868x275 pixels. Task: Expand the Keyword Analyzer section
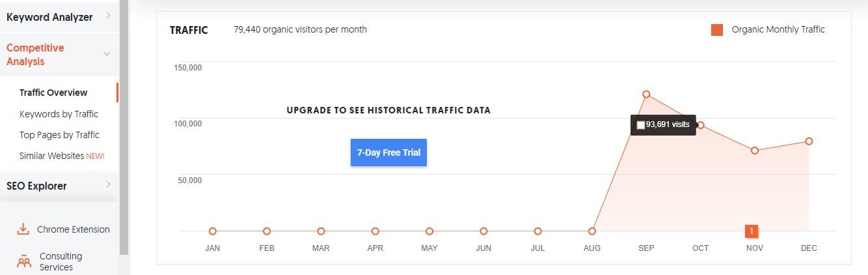click(x=59, y=17)
